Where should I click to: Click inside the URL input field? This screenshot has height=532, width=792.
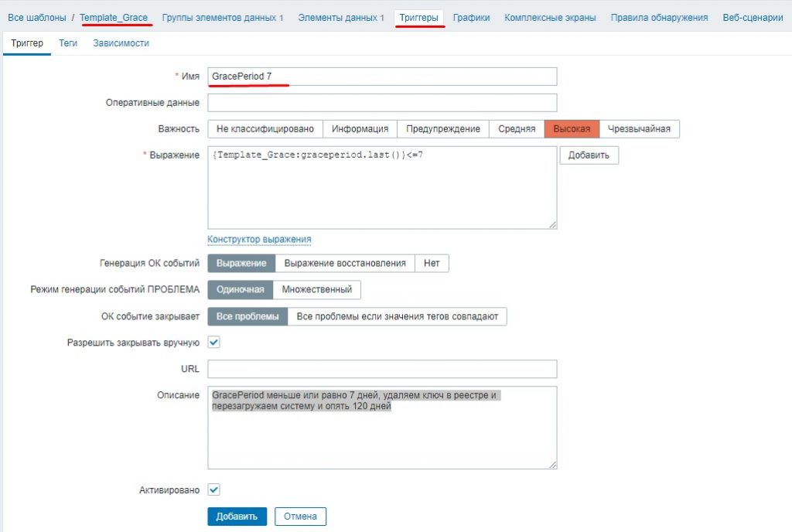point(382,369)
